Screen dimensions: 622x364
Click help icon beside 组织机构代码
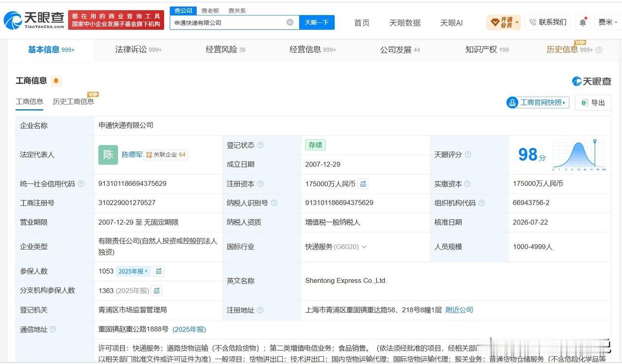point(482,203)
